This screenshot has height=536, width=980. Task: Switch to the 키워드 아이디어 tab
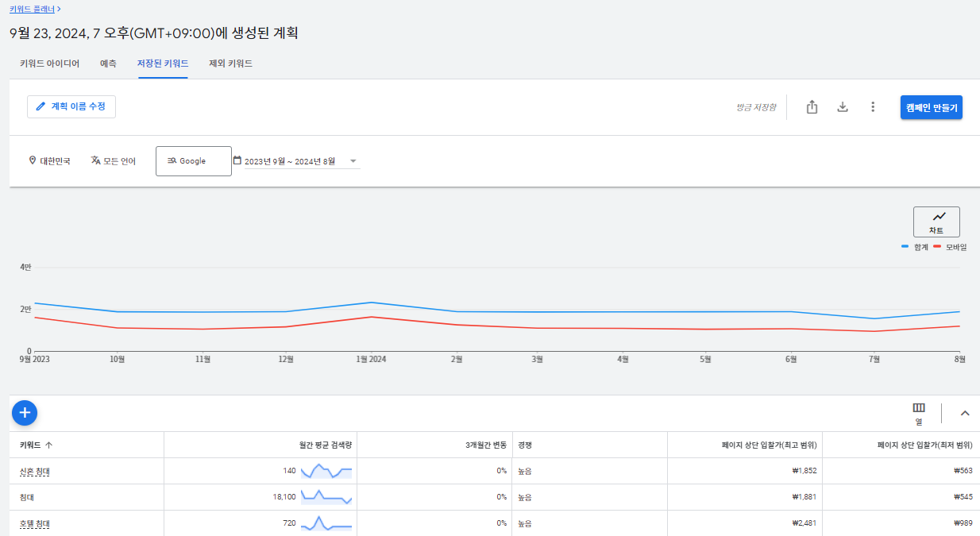coord(49,64)
